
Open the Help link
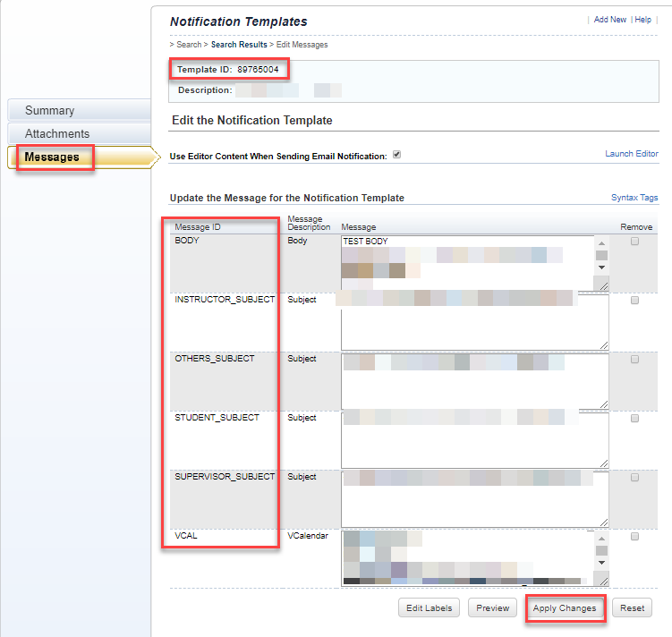pos(642,20)
